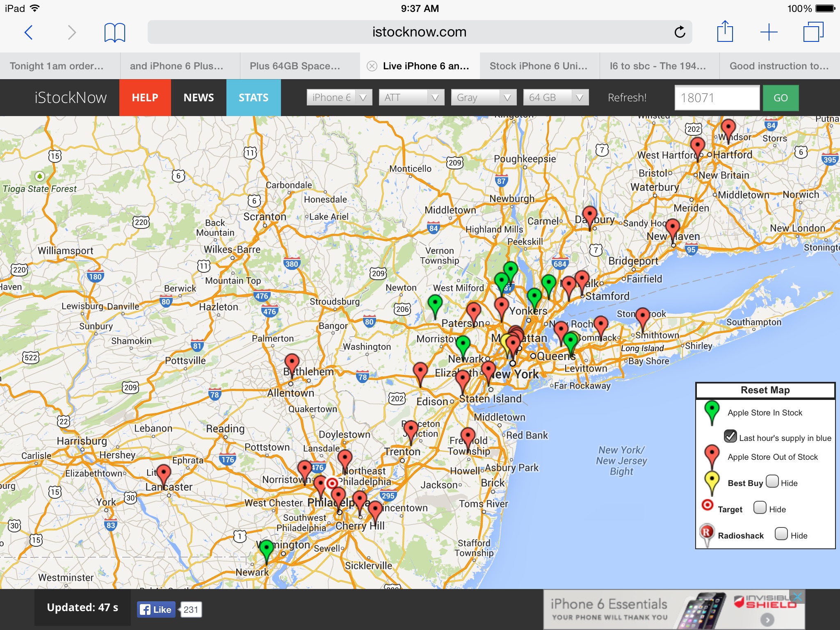Screen dimensions: 840x630
Task: Open the STATS menu item
Action: [x=253, y=98]
